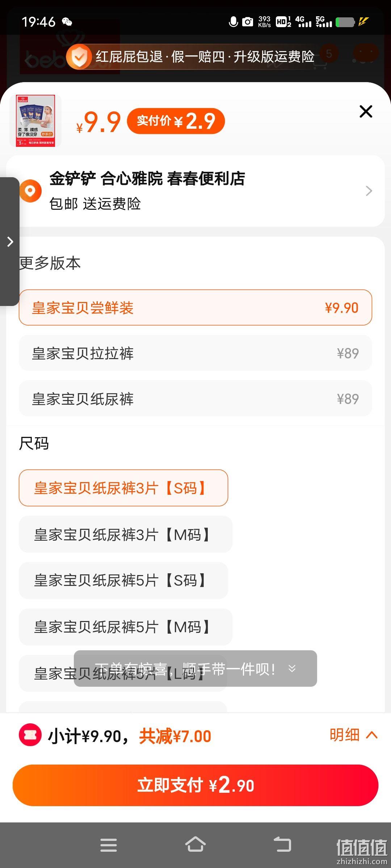Tap the shield guarantee icon
Screen dimensions: 391x868
click(79, 57)
